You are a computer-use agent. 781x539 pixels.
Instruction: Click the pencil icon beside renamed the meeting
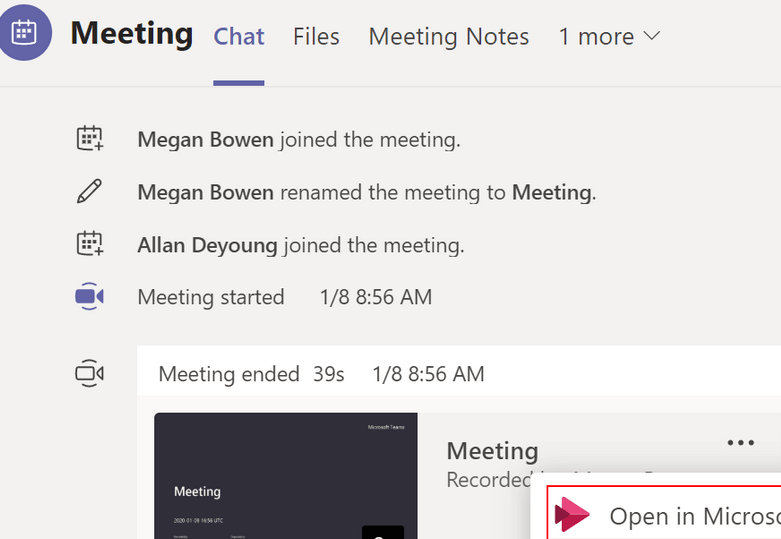[89, 191]
